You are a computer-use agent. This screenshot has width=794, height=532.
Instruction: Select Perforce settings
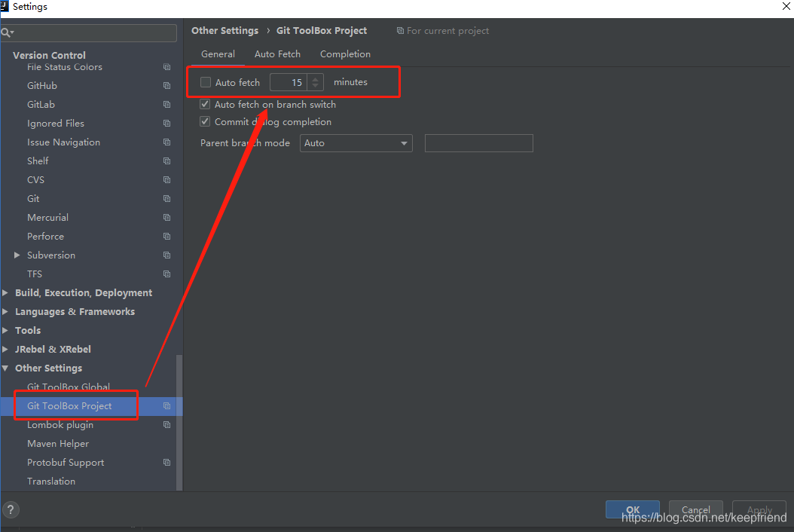point(45,237)
